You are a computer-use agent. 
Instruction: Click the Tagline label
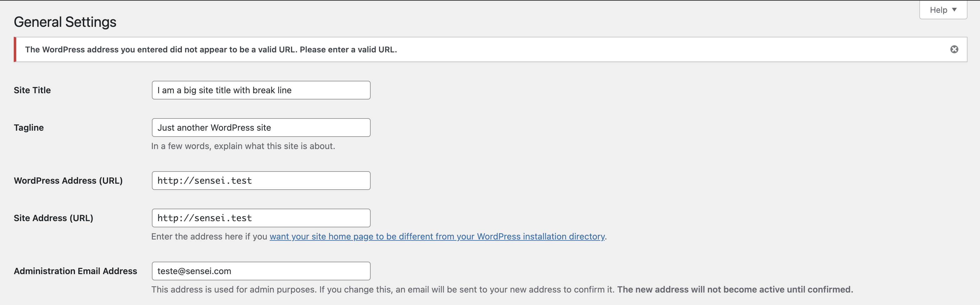pyautogui.click(x=28, y=127)
